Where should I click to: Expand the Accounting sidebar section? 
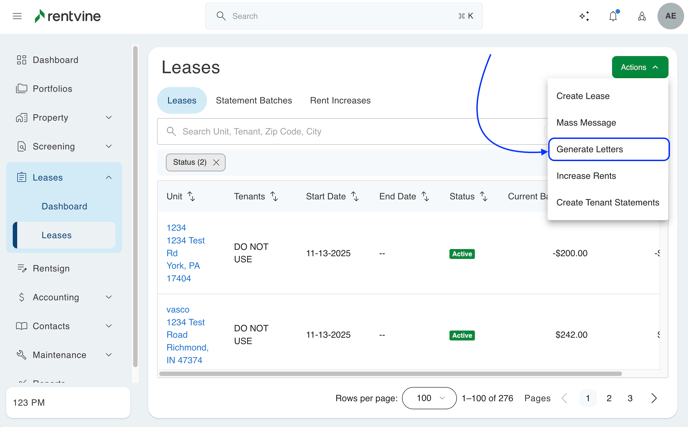pos(109,297)
